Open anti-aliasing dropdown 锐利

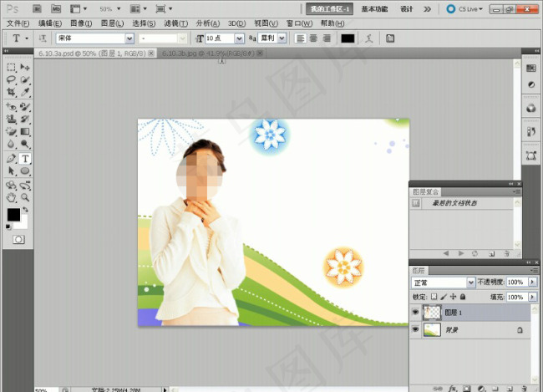pos(282,38)
